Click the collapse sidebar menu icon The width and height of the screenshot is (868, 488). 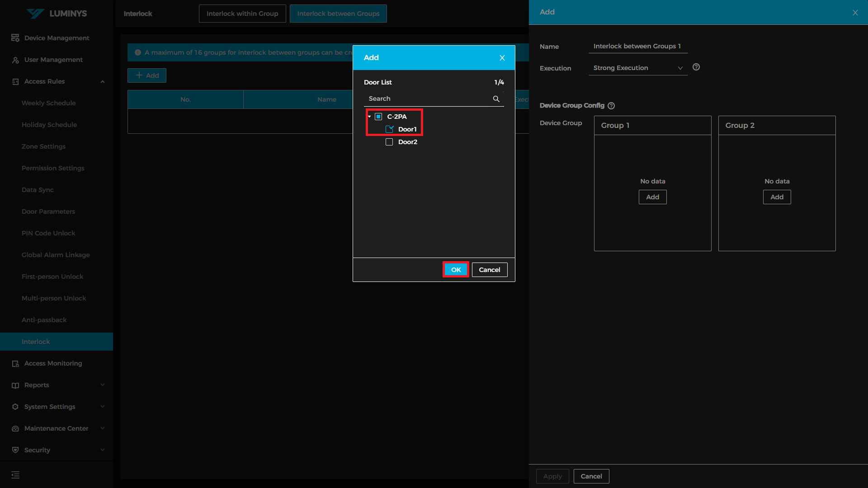click(x=15, y=475)
